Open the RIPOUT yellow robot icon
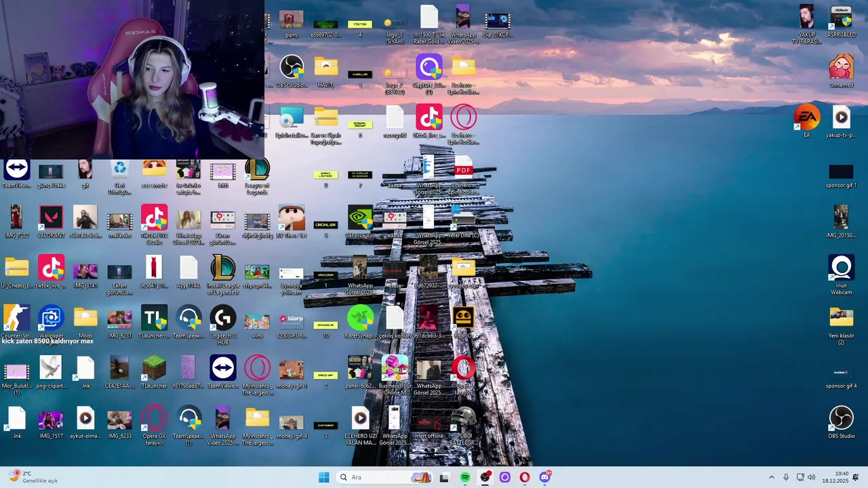Image resolution: width=868 pixels, height=488 pixels. point(463,322)
